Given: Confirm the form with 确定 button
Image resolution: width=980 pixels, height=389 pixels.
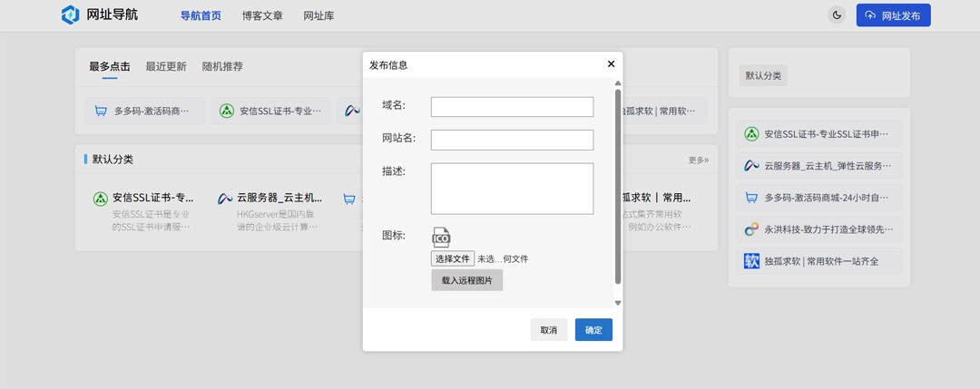Looking at the screenshot, I should coord(593,330).
